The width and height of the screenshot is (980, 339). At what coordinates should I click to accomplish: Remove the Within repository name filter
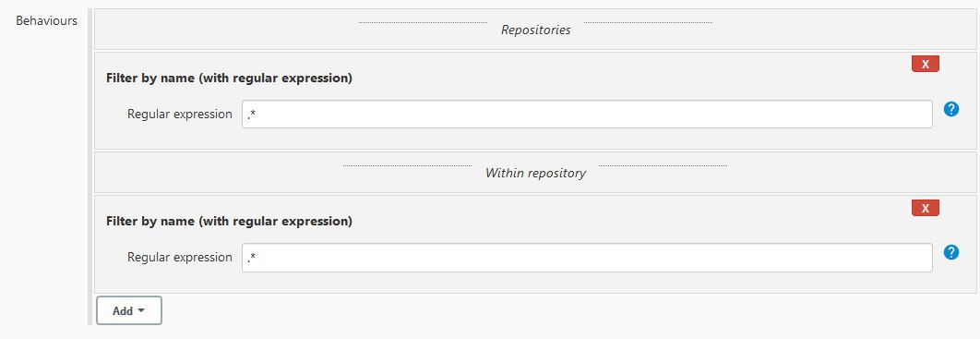click(x=925, y=208)
